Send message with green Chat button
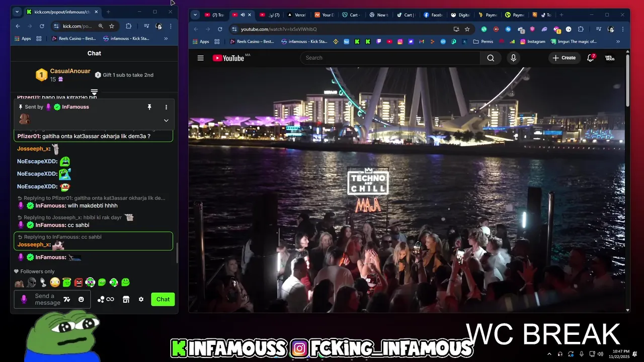Image resolution: width=644 pixels, height=362 pixels. [x=163, y=299]
